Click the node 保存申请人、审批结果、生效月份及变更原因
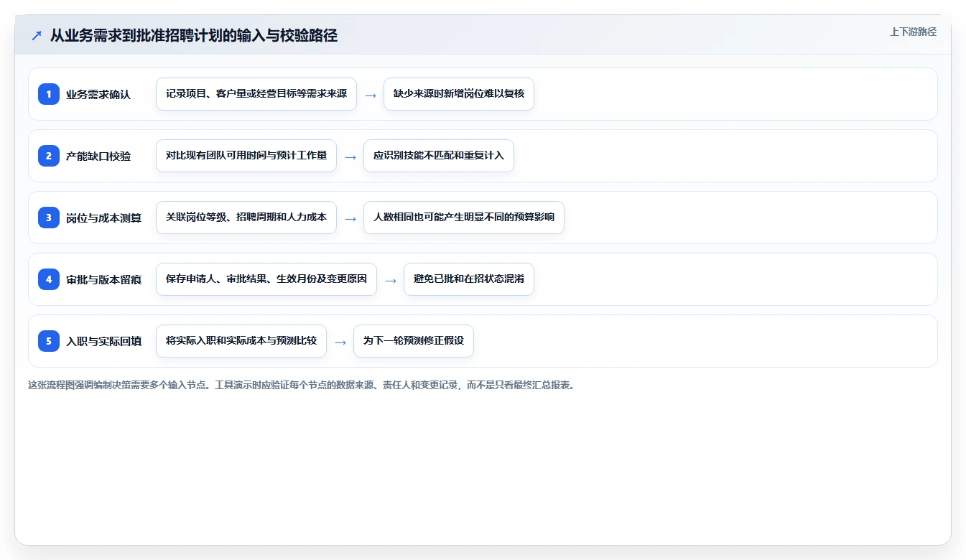The height and width of the screenshot is (560, 966). click(266, 279)
